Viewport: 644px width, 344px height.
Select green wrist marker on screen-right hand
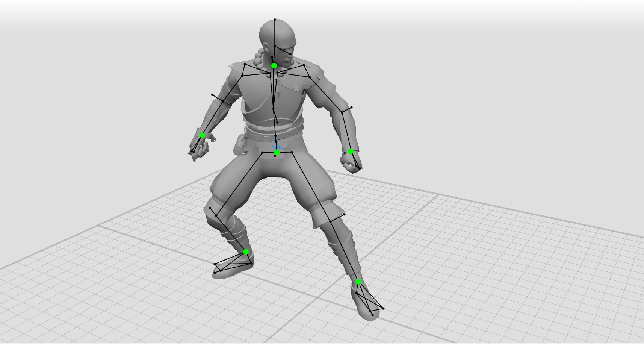pos(351,152)
